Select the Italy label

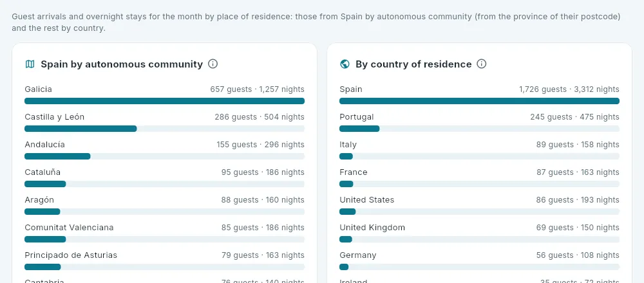[x=348, y=144]
